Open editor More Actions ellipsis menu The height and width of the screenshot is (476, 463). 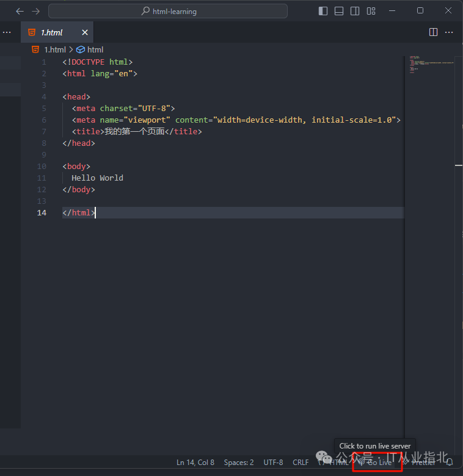click(x=450, y=32)
